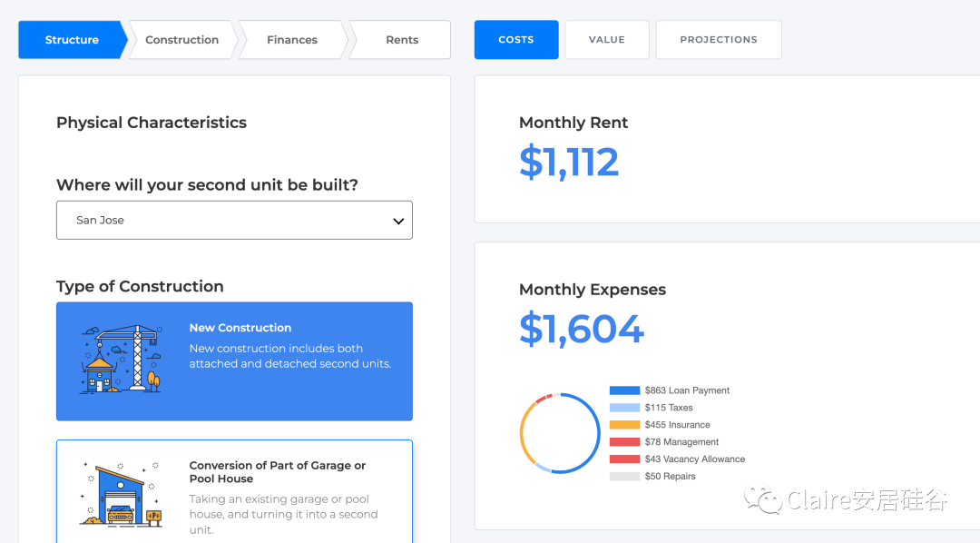The image size is (980, 543).
Task: Click the 'Monthly Rent' heading
Action: tap(573, 123)
